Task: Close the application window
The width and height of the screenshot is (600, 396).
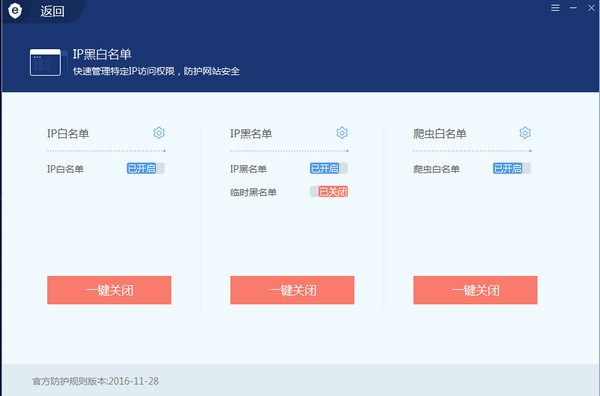Action: pos(591,8)
